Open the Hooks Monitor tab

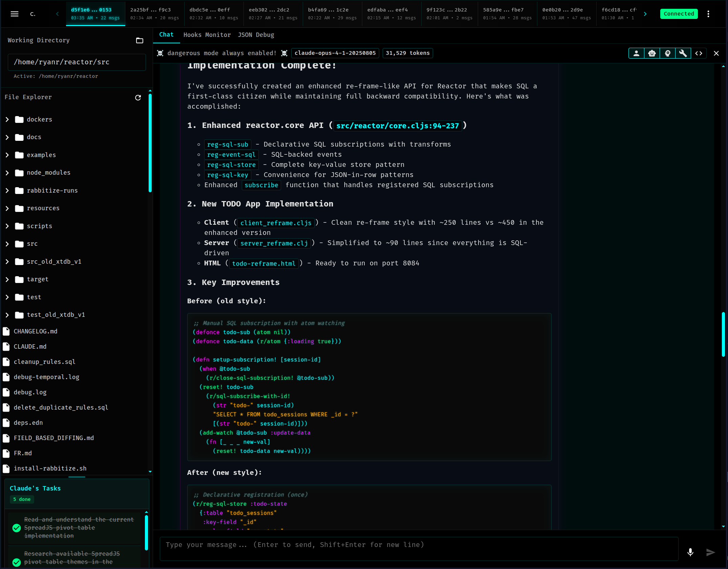pos(207,35)
